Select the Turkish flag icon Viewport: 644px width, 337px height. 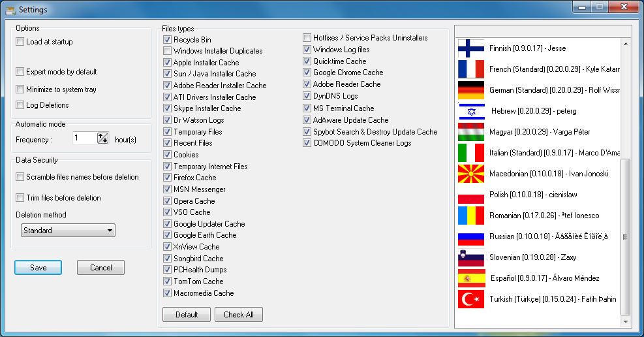pos(471,299)
